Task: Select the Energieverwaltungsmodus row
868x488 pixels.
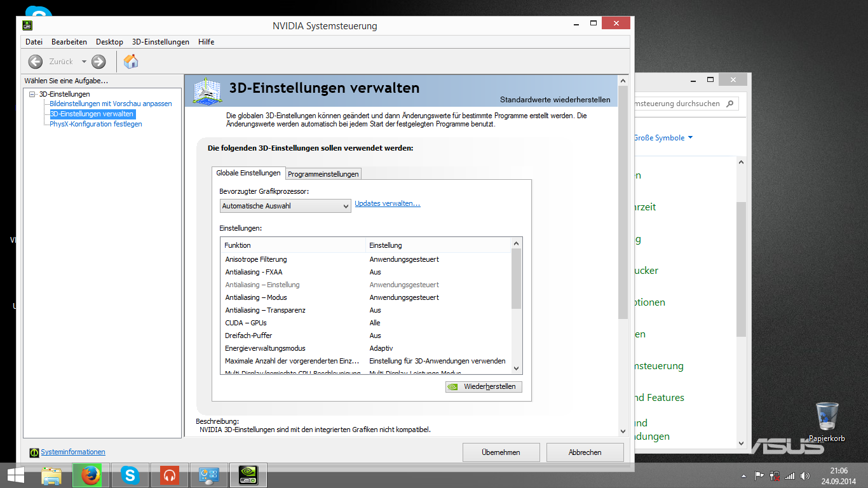Action: click(x=366, y=348)
